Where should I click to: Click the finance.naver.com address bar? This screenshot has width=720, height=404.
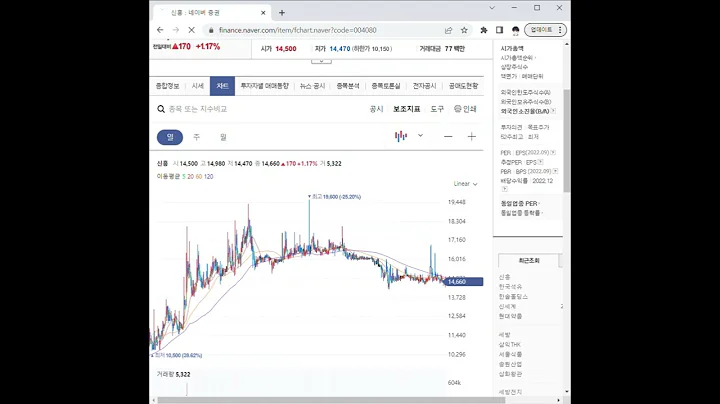pos(298,30)
